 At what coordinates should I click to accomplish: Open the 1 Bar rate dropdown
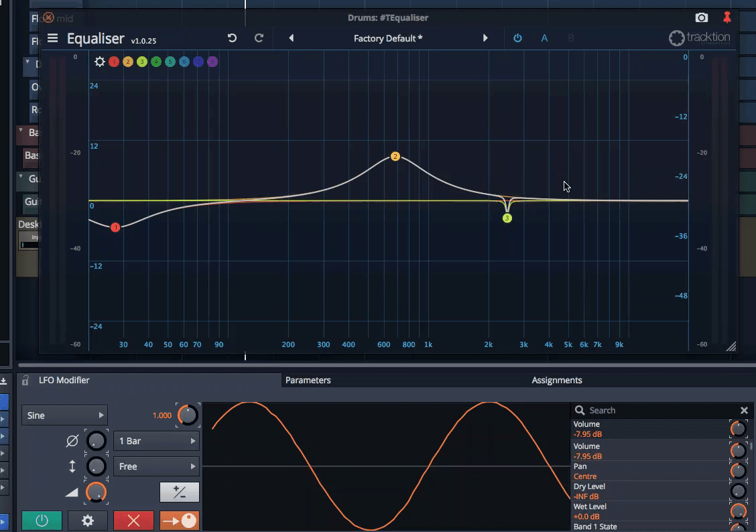coord(157,441)
